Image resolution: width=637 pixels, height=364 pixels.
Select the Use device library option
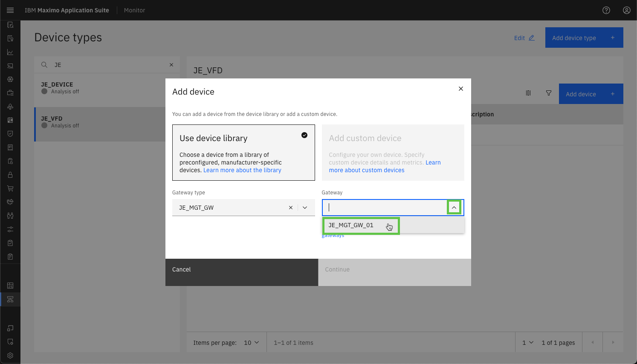tap(243, 153)
